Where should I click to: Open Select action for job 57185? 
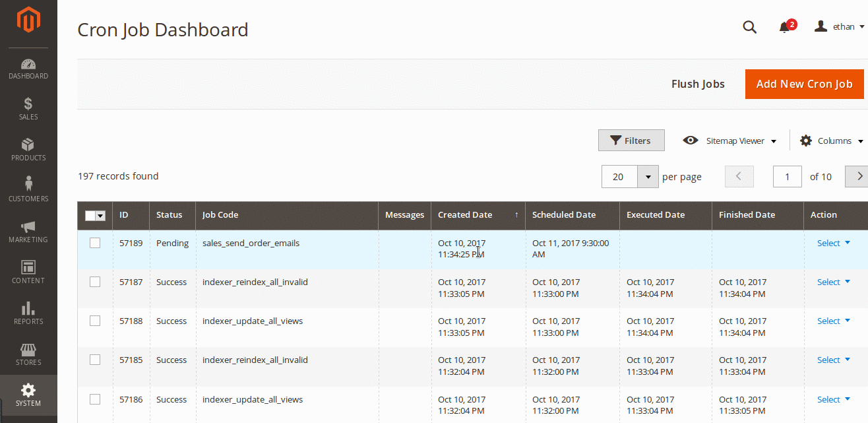834,360
